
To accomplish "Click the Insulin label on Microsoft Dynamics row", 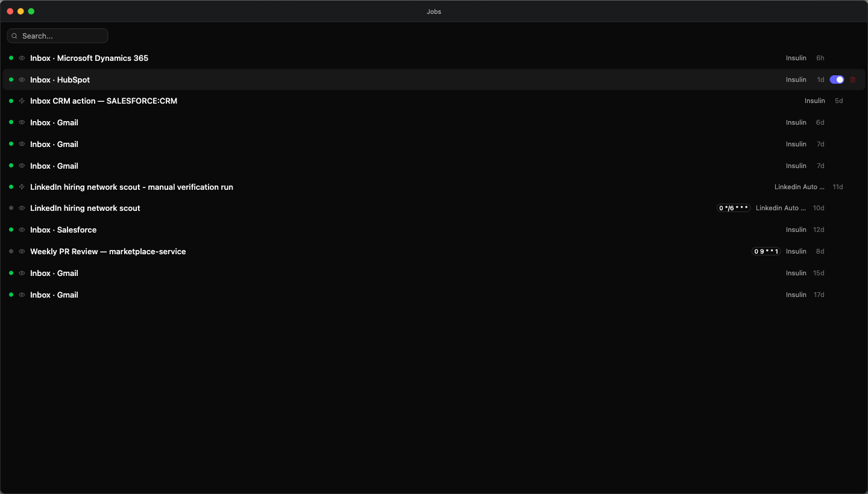I will coord(796,58).
